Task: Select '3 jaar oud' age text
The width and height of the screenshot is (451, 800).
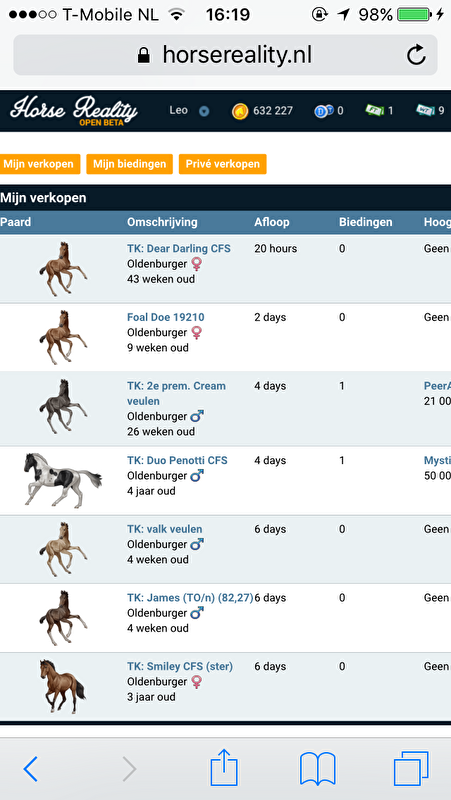Action: (151, 697)
